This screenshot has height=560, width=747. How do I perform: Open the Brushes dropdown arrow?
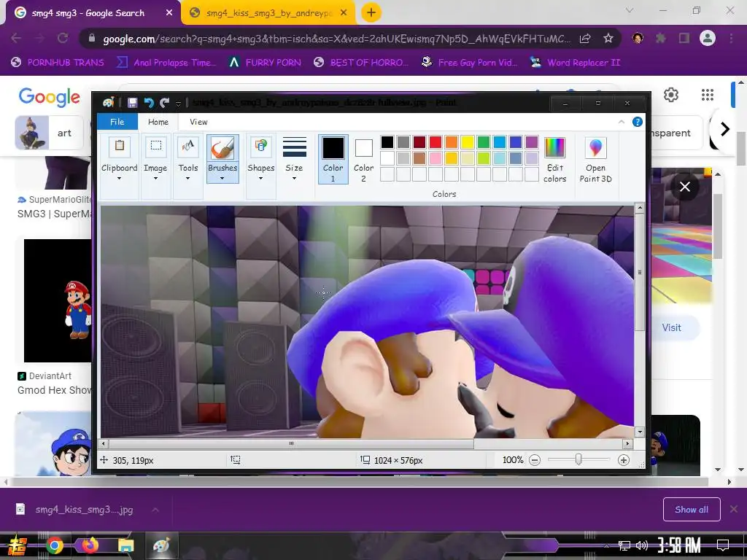tap(222, 178)
